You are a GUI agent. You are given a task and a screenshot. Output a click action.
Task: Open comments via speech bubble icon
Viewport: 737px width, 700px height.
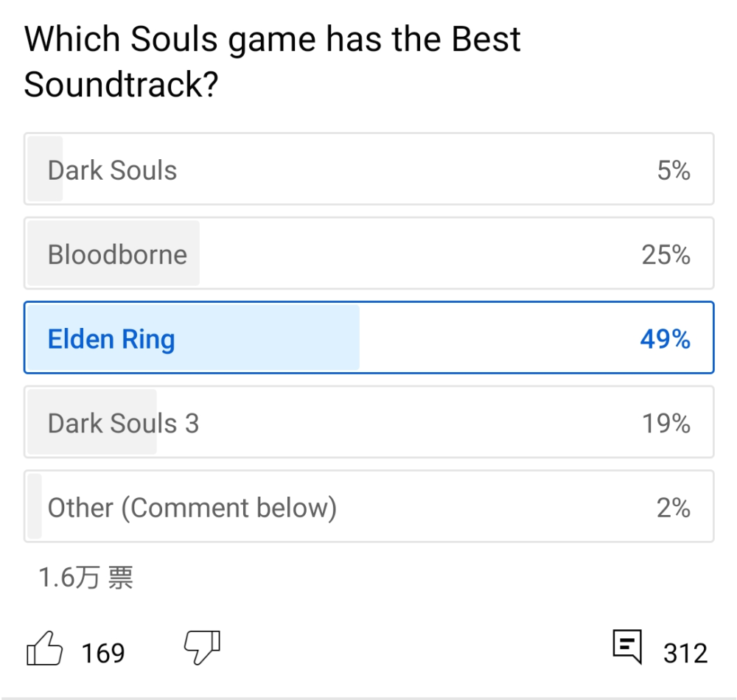(x=627, y=647)
